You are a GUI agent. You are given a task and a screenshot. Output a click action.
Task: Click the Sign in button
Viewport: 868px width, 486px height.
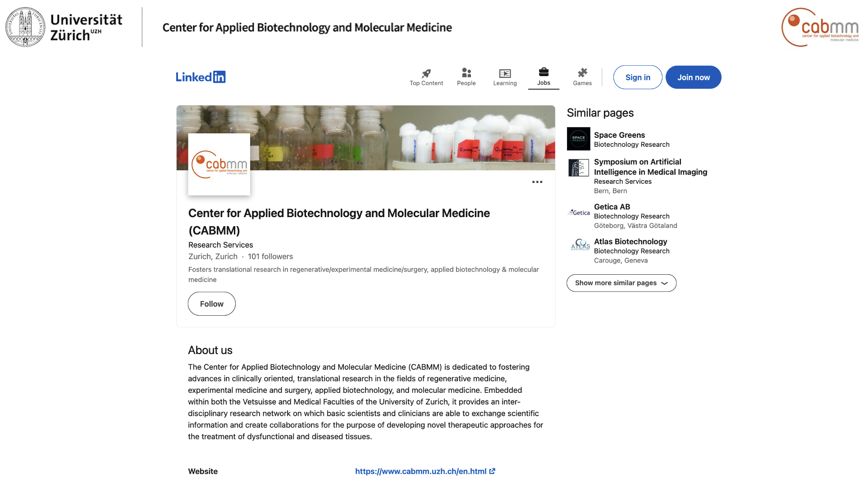[x=638, y=77]
